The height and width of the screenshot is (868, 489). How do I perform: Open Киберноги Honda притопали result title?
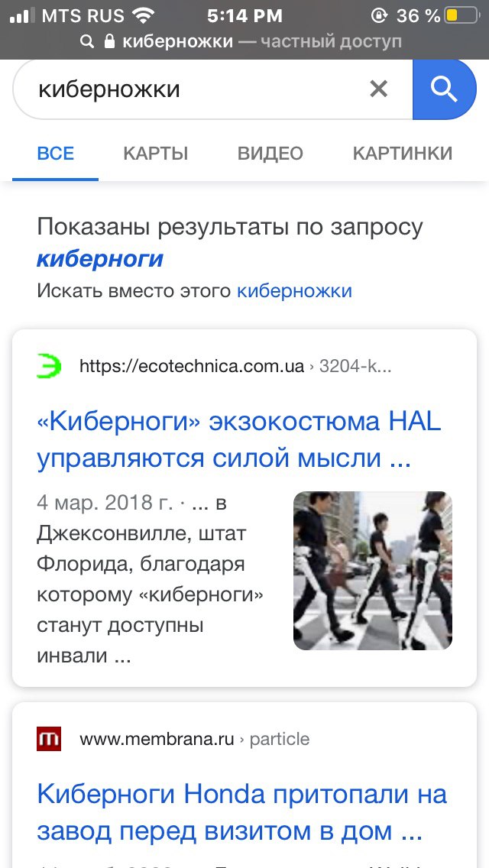click(x=242, y=813)
